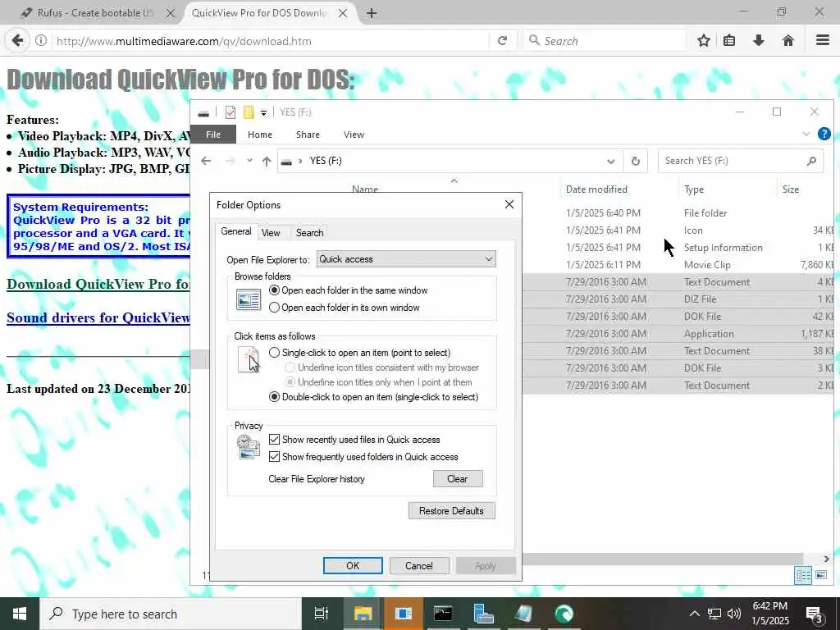Image resolution: width=840 pixels, height=630 pixels.
Task: Switch to the View tab in Folder Options
Action: 271,232
